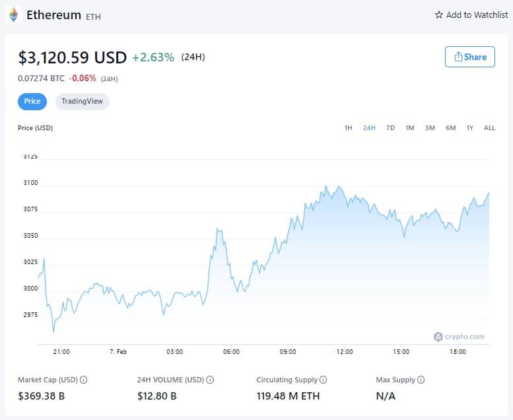Click the 3025 y-axis label
The height and width of the screenshot is (420, 513).
click(x=30, y=262)
